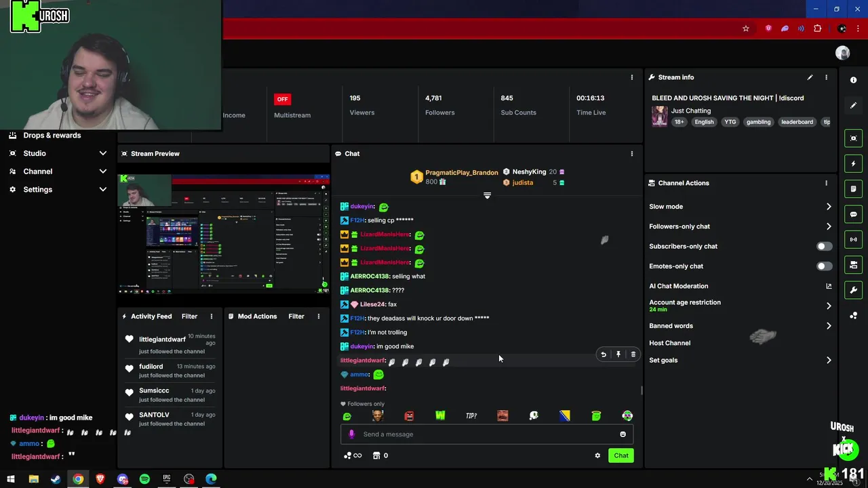Click the chat bubble icon in right sidebar
This screenshot has width=868, height=488.
pyautogui.click(x=854, y=214)
